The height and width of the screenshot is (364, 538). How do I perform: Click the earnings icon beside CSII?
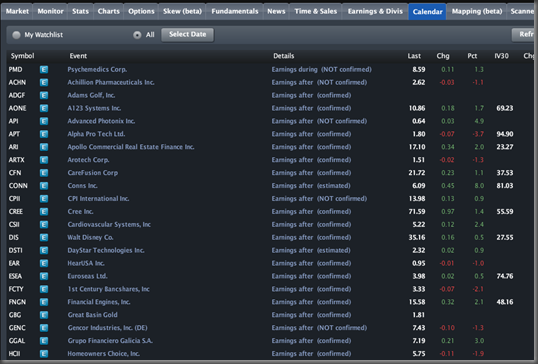[x=44, y=225]
